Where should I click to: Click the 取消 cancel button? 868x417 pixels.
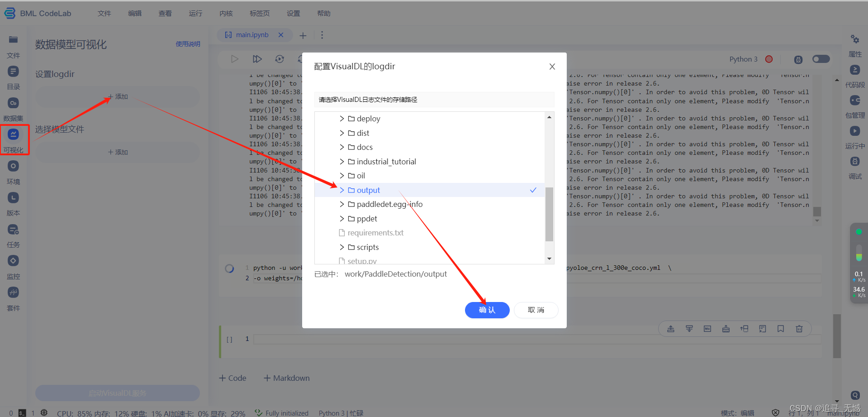point(536,310)
